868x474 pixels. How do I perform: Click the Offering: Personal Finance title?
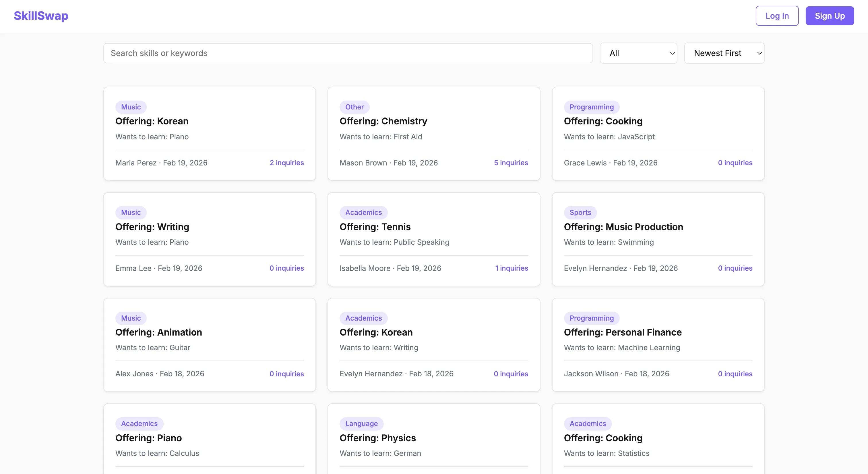(623, 332)
